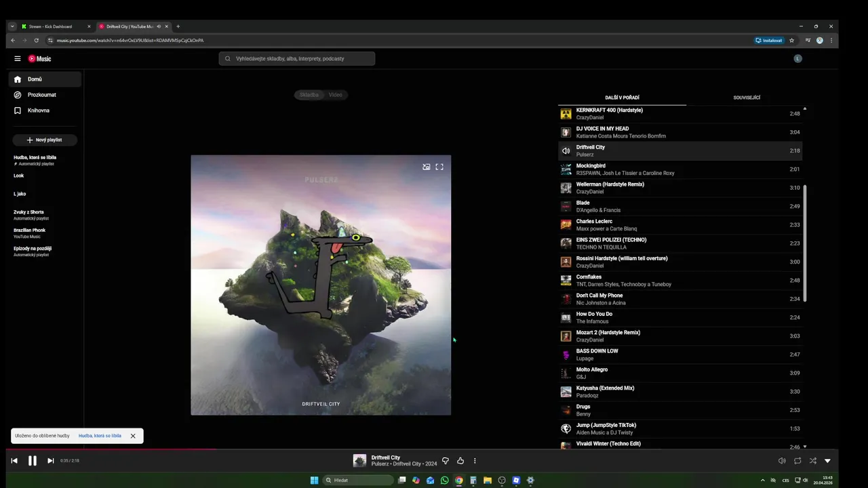This screenshot has width=868, height=488.
Task: Go to Domů in sidebar
Action: pyautogui.click(x=45, y=79)
